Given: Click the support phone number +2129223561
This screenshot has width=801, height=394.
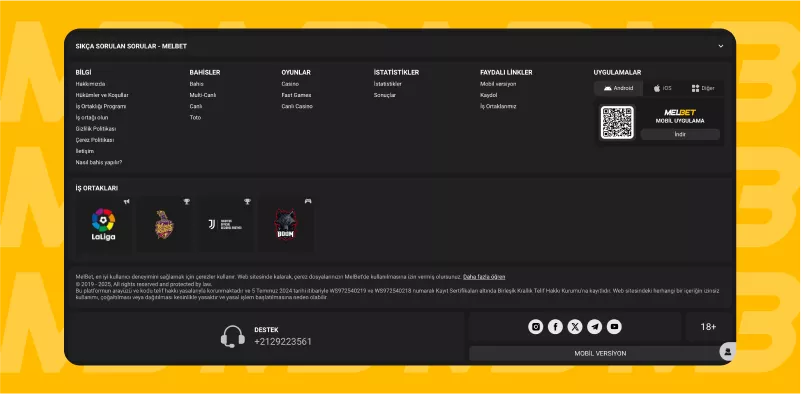Looking at the screenshot, I should pyautogui.click(x=282, y=341).
